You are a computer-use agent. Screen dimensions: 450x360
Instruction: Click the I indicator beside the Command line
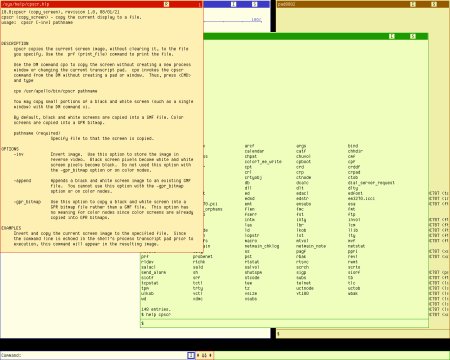[x=191, y=355]
